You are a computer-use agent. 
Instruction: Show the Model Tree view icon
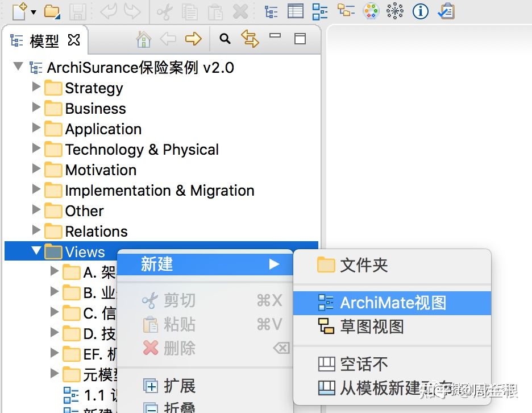coord(271,11)
